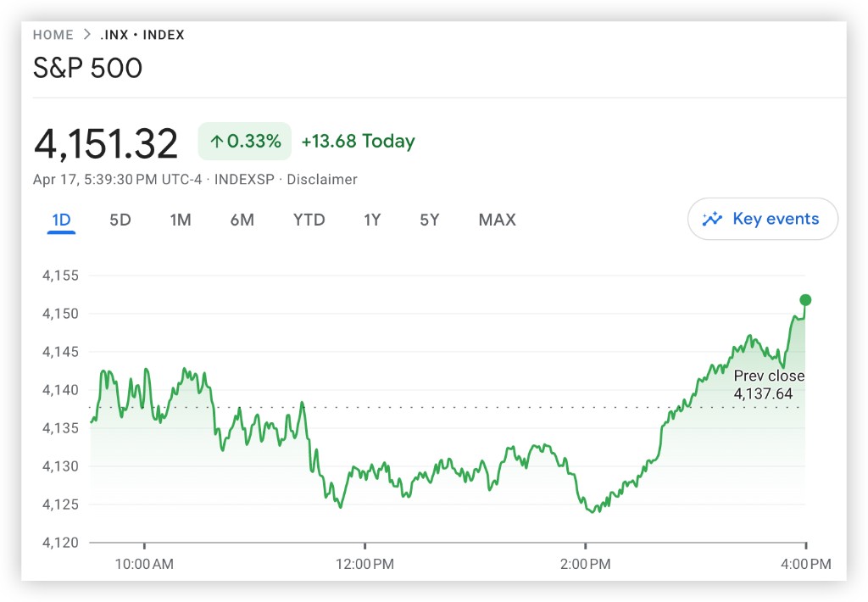
Task: Show the 1M chart range
Action: coord(181,220)
